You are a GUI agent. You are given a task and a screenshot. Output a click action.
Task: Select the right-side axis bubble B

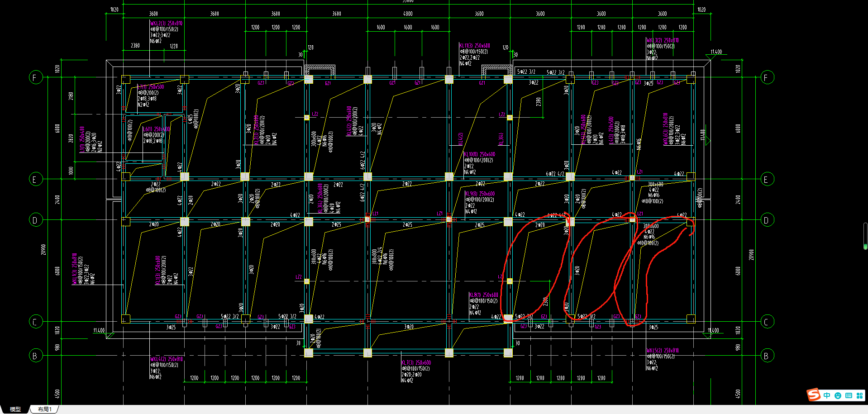tap(767, 356)
